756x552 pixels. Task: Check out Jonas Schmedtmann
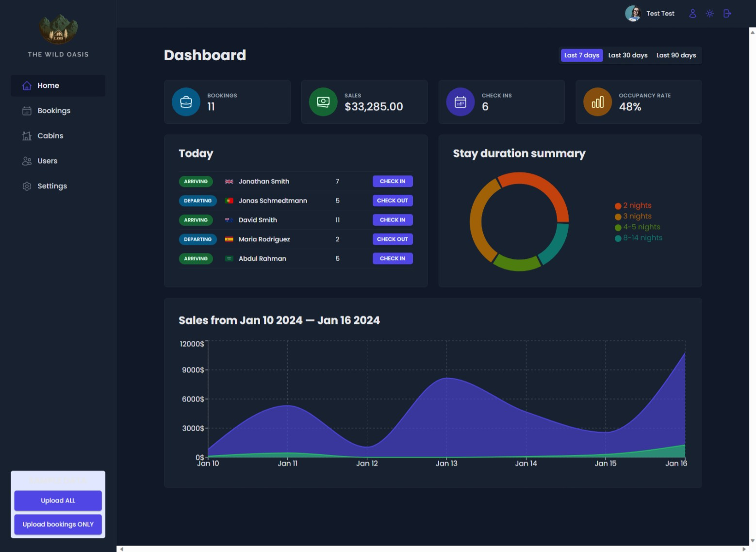coord(392,201)
